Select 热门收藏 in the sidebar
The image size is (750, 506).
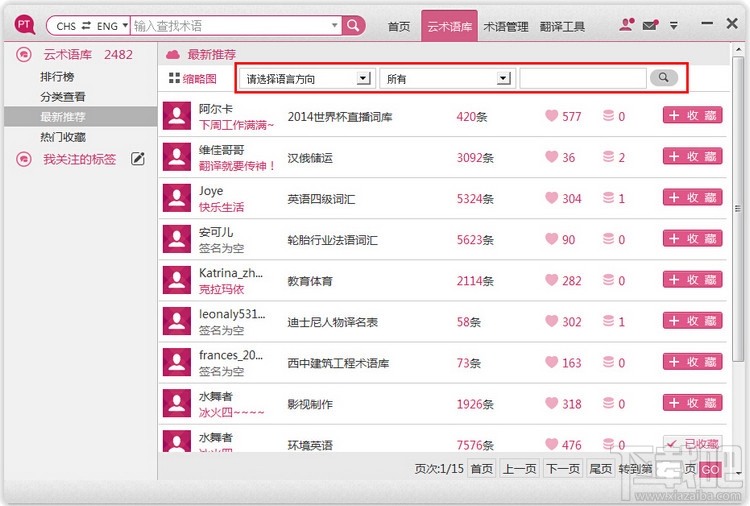tap(63, 137)
